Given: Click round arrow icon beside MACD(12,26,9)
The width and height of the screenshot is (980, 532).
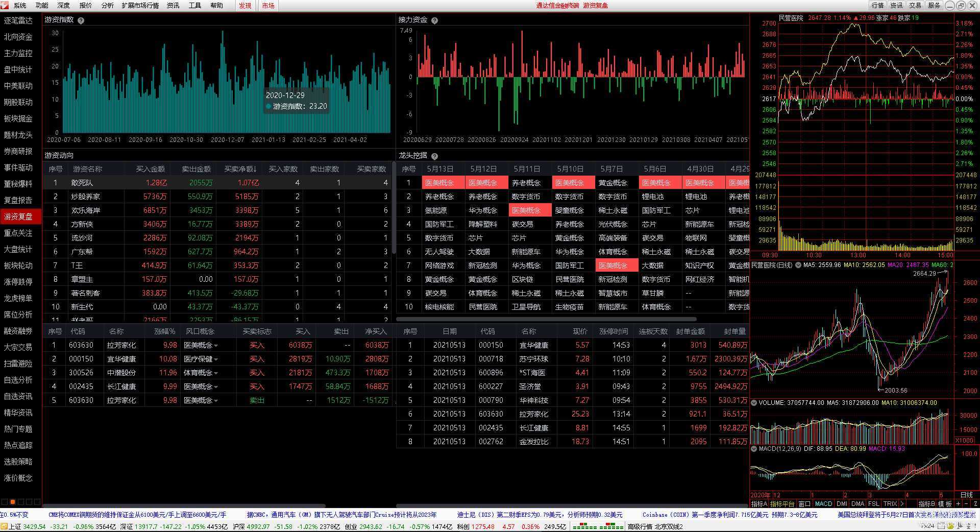Looking at the screenshot, I should (x=754, y=449).
